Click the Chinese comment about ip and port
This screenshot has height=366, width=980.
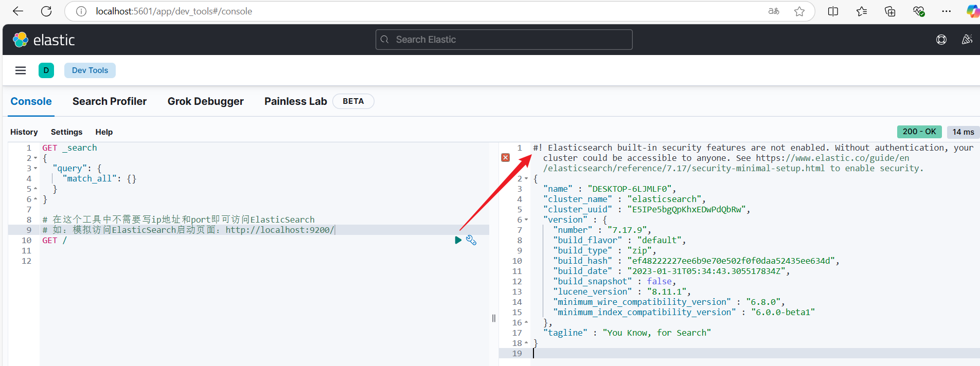click(x=179, y=219)
